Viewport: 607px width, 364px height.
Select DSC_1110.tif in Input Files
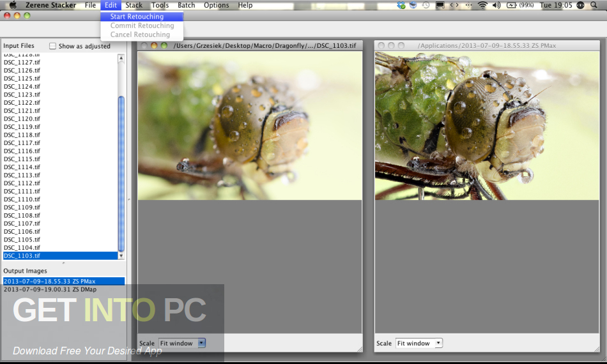point(61,199)
